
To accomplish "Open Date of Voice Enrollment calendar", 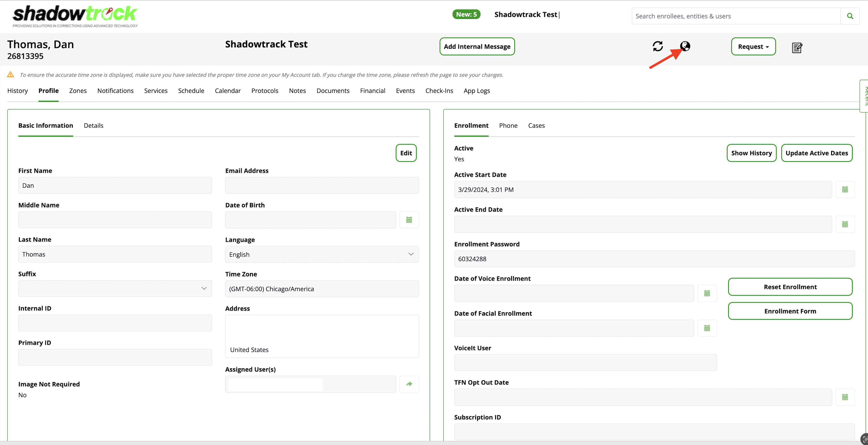I will 707,293.
